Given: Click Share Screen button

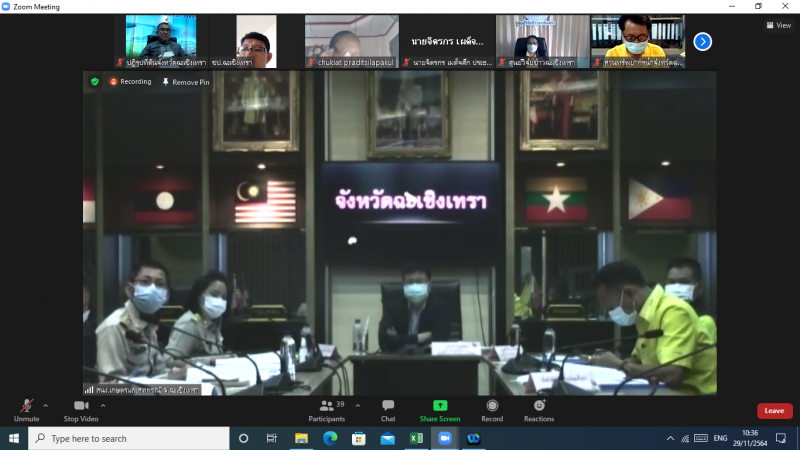Looking at the screenshot, I should click(x=440, y=411).
